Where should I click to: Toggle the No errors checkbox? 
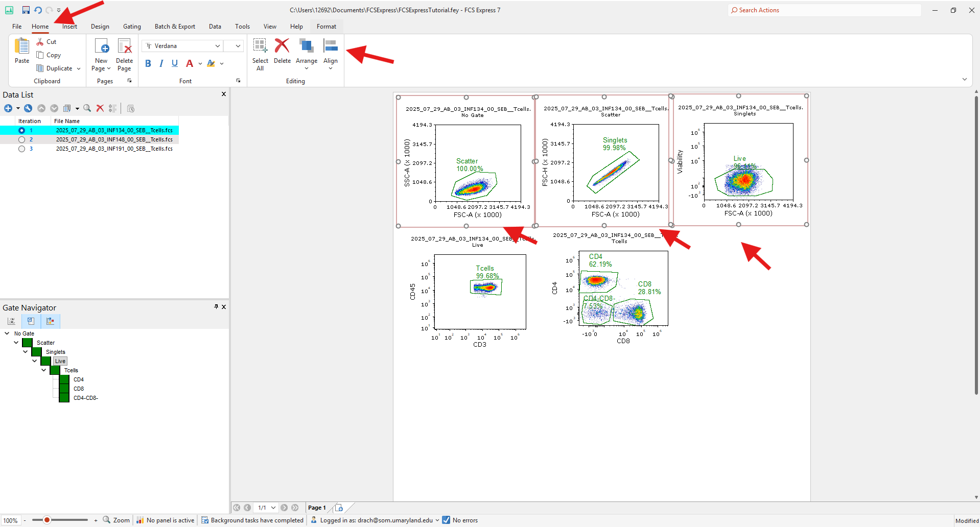446,520
